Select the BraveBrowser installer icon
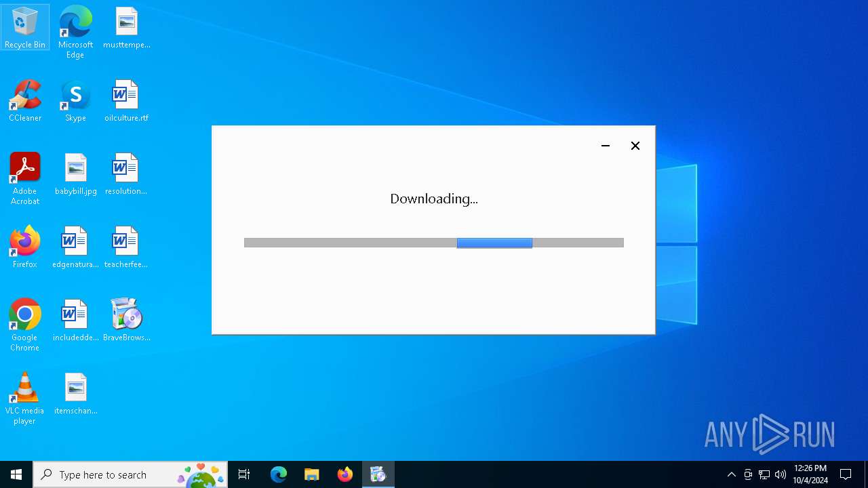The height and width of the screenshot is (488, 868). click(x=127, y=320)
